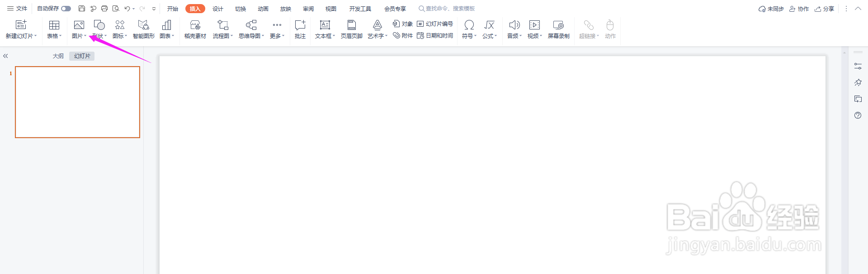Click the 艺术字 word art icon

pos(377,25)
